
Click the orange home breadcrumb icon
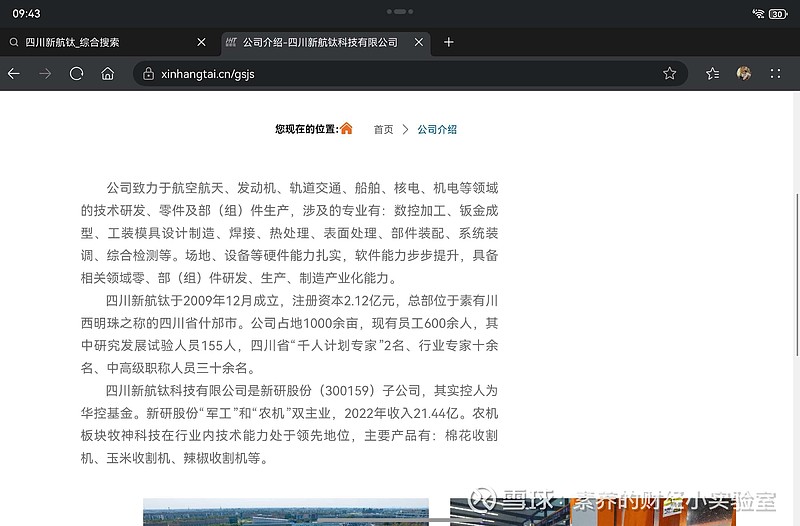(346, 129)
